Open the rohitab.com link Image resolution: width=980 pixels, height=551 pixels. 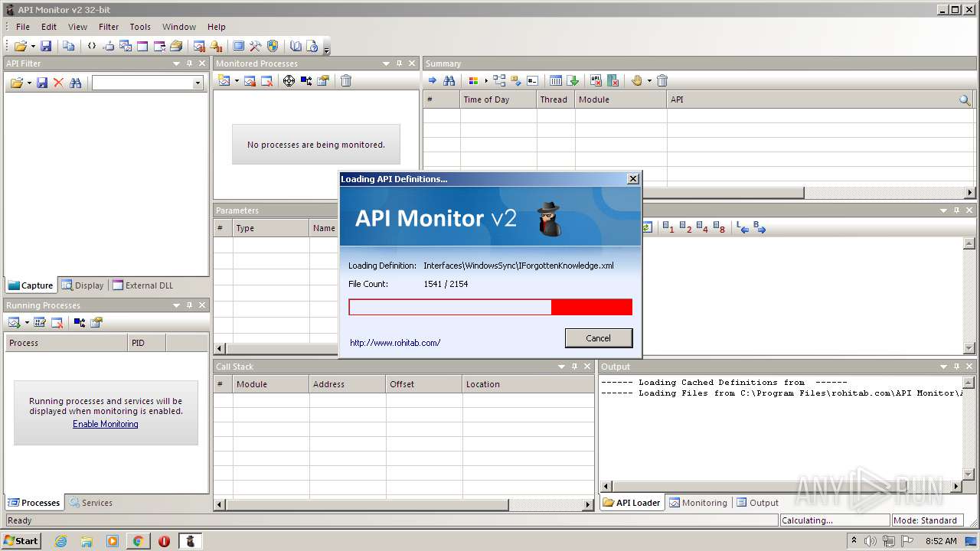point(395,343)
